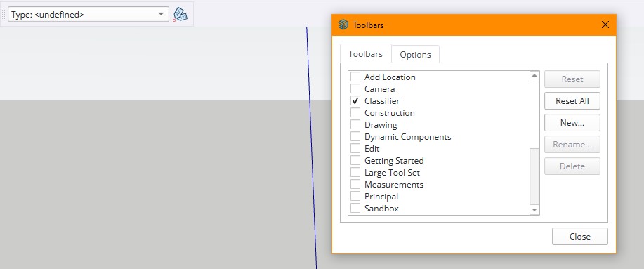Screen dimensions: 644x269
Task: Grab the Classifier toolbar drag handle
Action: click(x=4, y=14)
